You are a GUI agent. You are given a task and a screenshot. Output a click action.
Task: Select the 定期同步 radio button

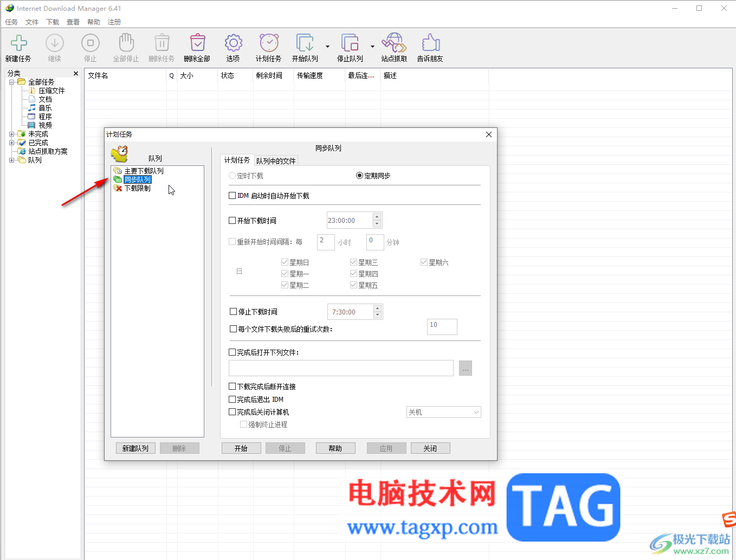359,176
